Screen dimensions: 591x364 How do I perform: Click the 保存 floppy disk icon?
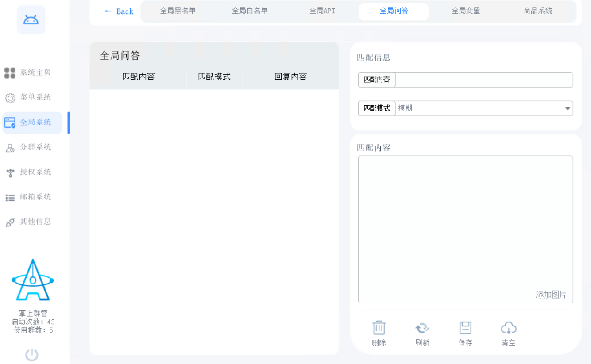(465, 328)
